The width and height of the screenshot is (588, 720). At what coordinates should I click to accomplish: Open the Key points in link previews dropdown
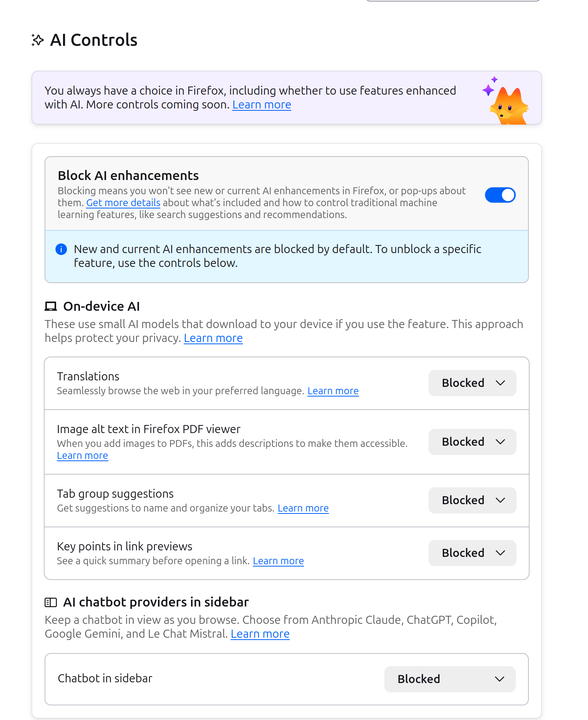click(472, 553)
